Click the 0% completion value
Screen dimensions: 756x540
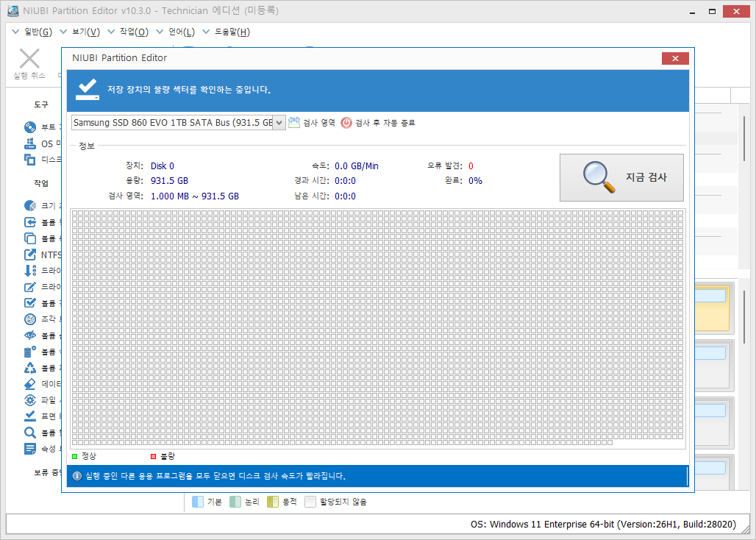click(x=475, y=181)
